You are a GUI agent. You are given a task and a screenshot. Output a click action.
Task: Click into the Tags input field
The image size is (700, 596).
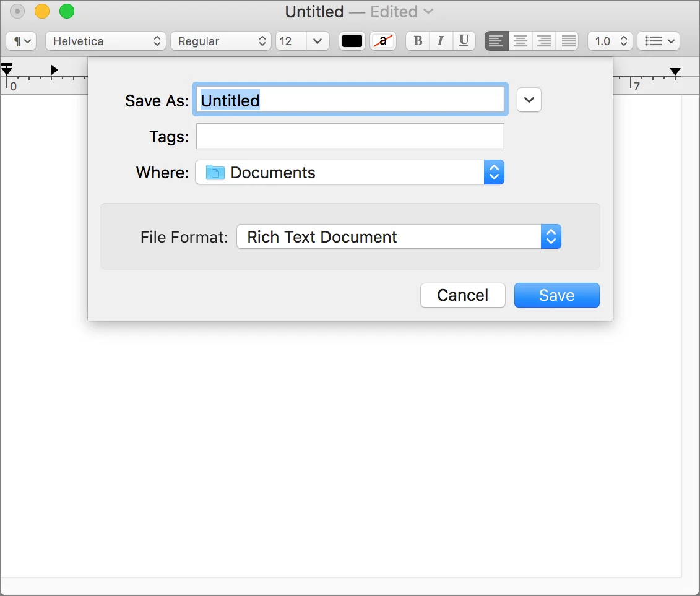click(350, 136)
